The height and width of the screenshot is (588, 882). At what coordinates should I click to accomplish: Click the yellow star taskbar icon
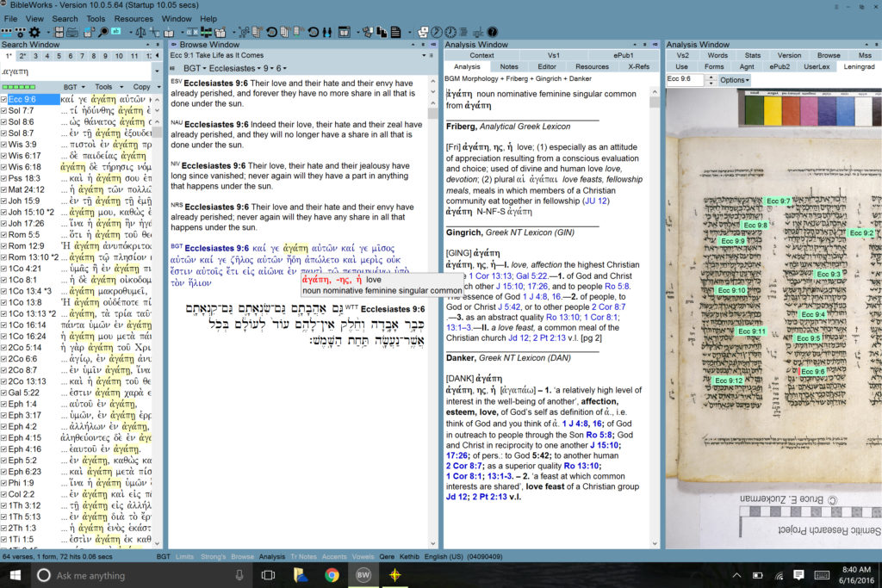click(394, 574)
